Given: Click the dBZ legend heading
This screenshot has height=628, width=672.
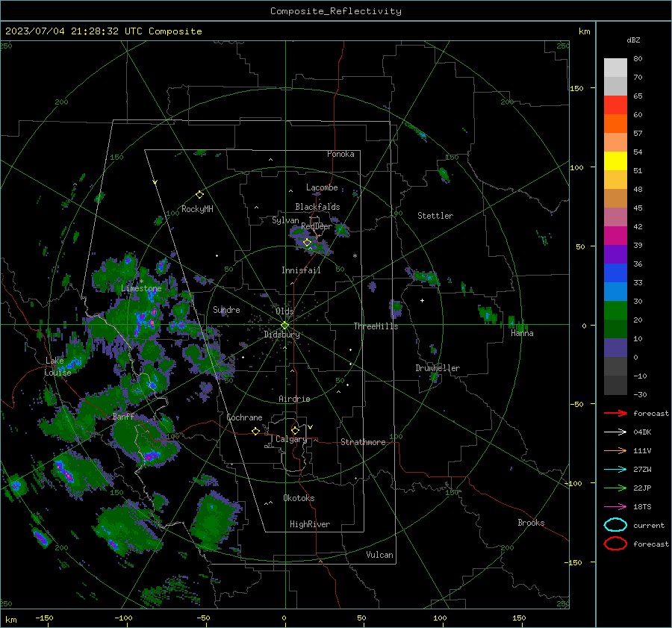Looking at the screenshot, I should point(633,40).
